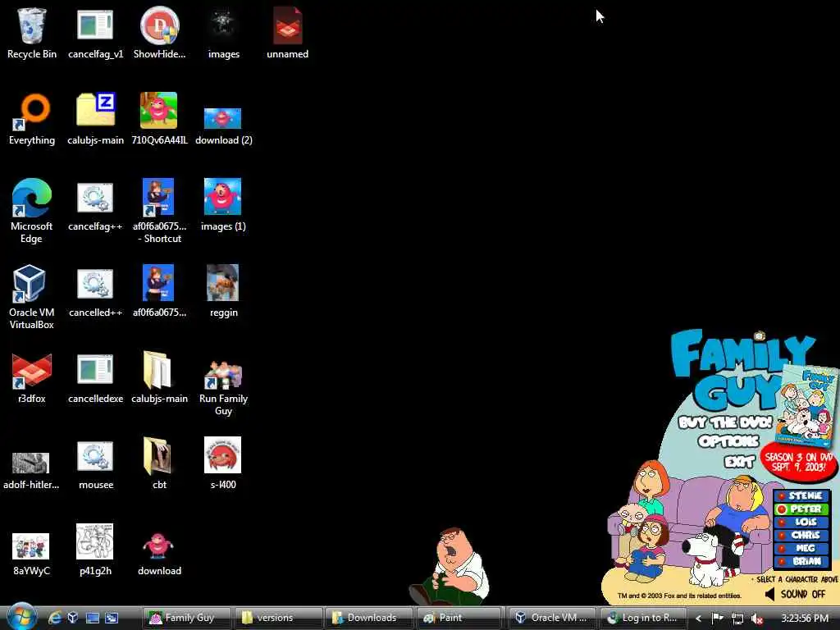This screenshot has height=630, width=840.
Task: Click Switch between windows quick launch icon
Action: pyautogui.click(x=112, y=618)
